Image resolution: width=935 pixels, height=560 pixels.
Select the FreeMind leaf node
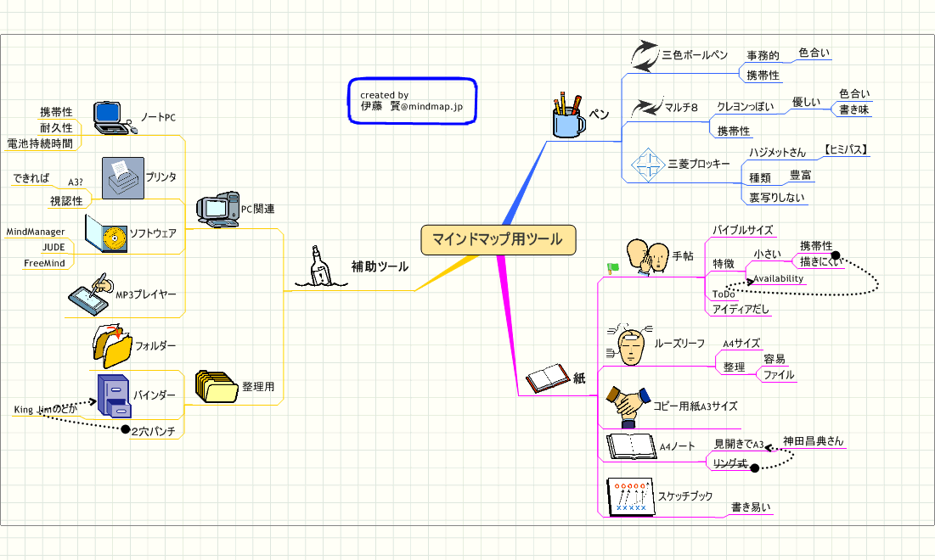click(45, 263)
